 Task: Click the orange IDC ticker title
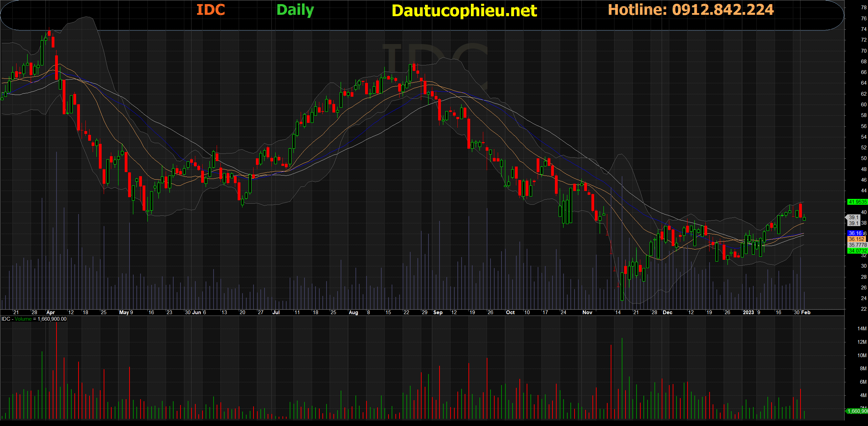pyautogui.click(x=210, y=10)
